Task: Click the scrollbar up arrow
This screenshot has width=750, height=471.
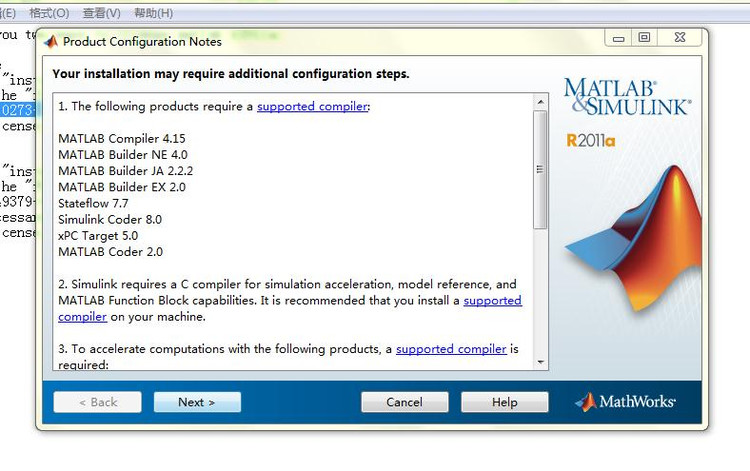Action: (x=540, y=101)
